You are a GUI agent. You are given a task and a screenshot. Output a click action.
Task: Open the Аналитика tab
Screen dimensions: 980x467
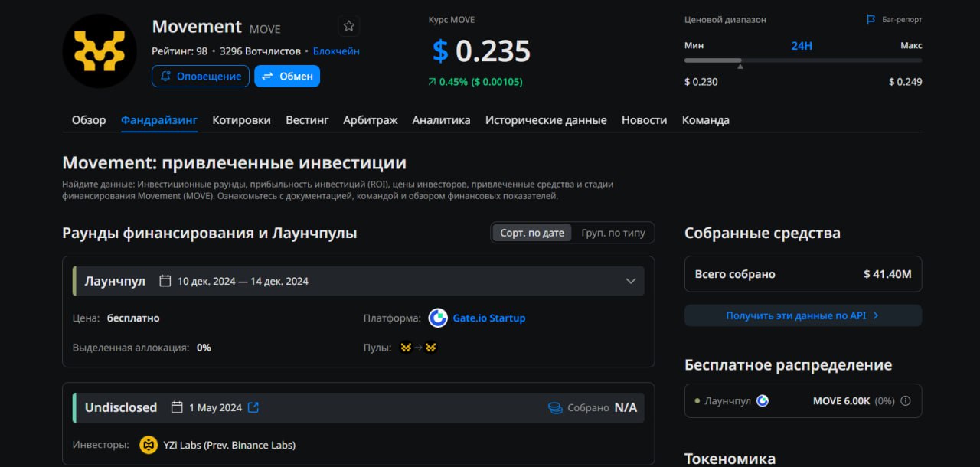pyautogui.click(x=441, y=120)
